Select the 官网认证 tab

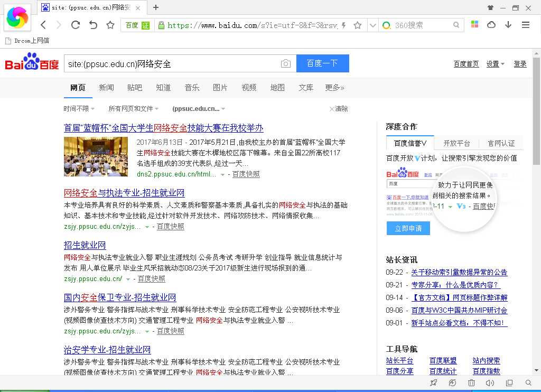click(501, 143)
